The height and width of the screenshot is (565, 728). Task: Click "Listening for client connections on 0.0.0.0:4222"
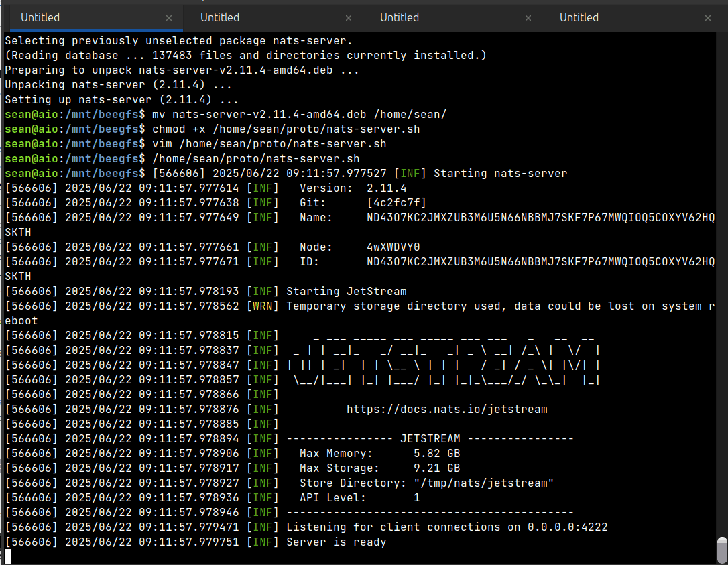point(446,527)
